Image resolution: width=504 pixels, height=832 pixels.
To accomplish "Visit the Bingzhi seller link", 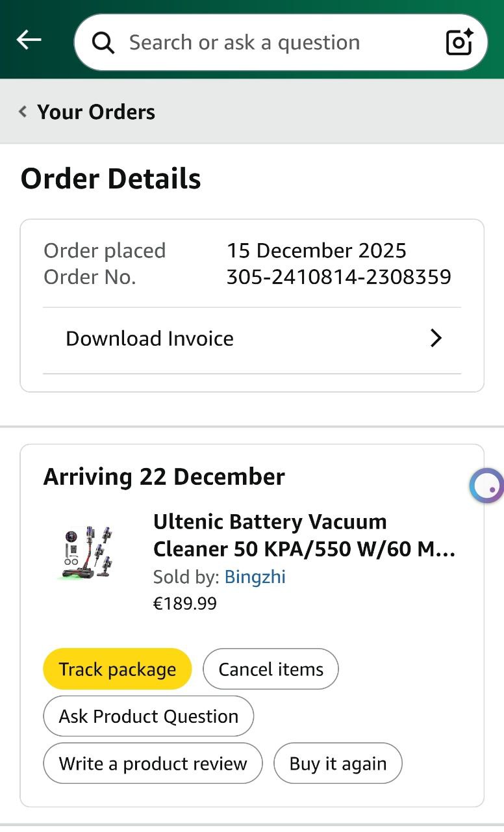I will (x=255, y=577).
